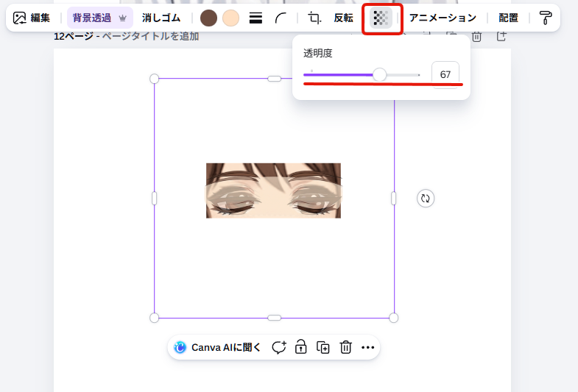Click the 透明度 slider handle

tap(379, 75)
